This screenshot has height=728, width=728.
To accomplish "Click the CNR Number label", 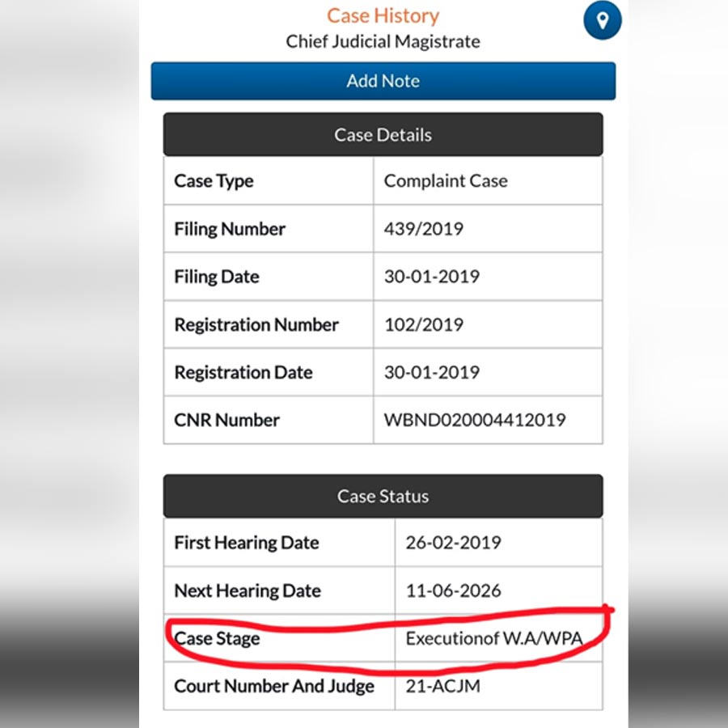I will (226, 420).
